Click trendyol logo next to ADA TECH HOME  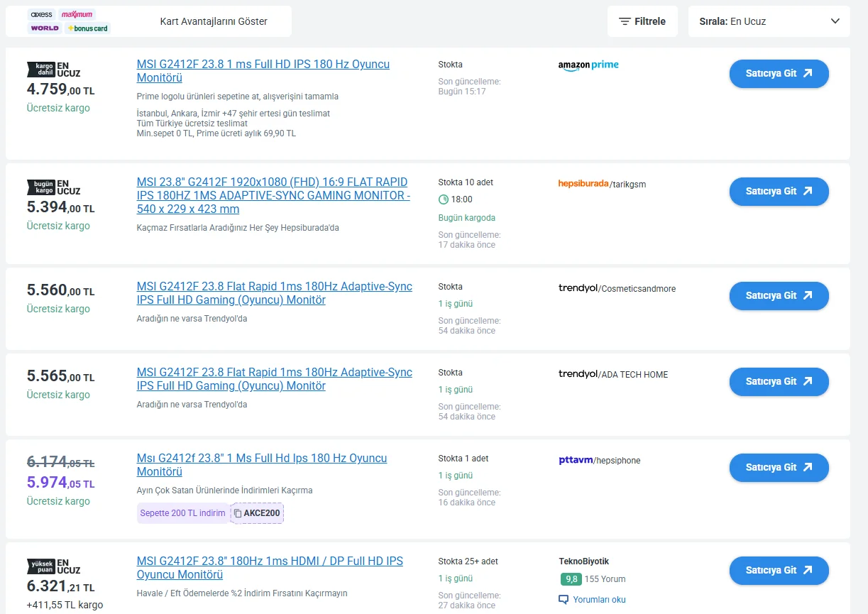click(578, 374)
